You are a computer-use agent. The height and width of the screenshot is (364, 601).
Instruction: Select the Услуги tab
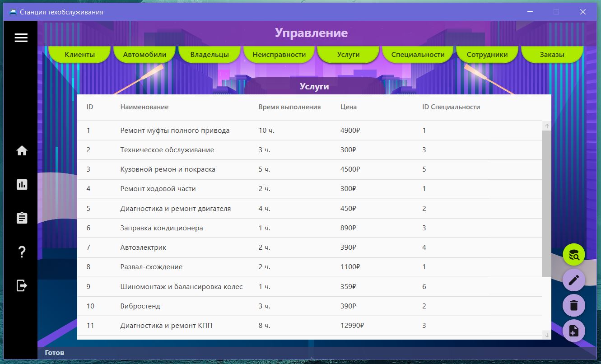click(x=348, y=55)
